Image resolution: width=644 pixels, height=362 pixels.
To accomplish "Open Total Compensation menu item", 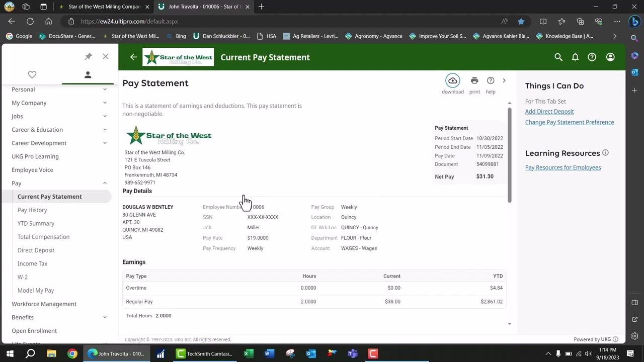I will 43,237.
